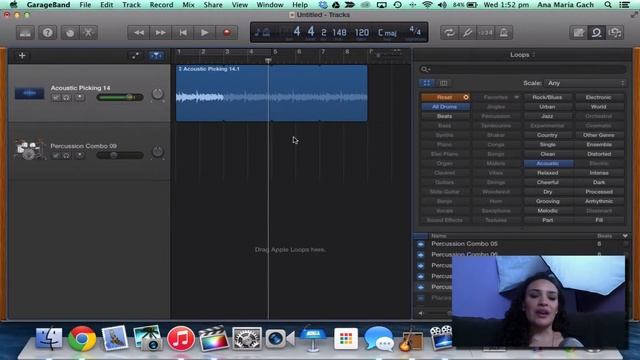Viewport: 640px width, 360px height.
Task: Toggle the Metronome button
Action: click(x=504, y=33)
